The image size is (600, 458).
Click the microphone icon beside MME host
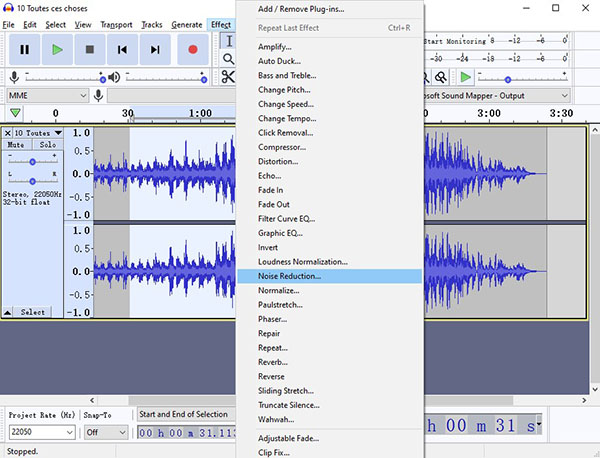tap(98, 95)
